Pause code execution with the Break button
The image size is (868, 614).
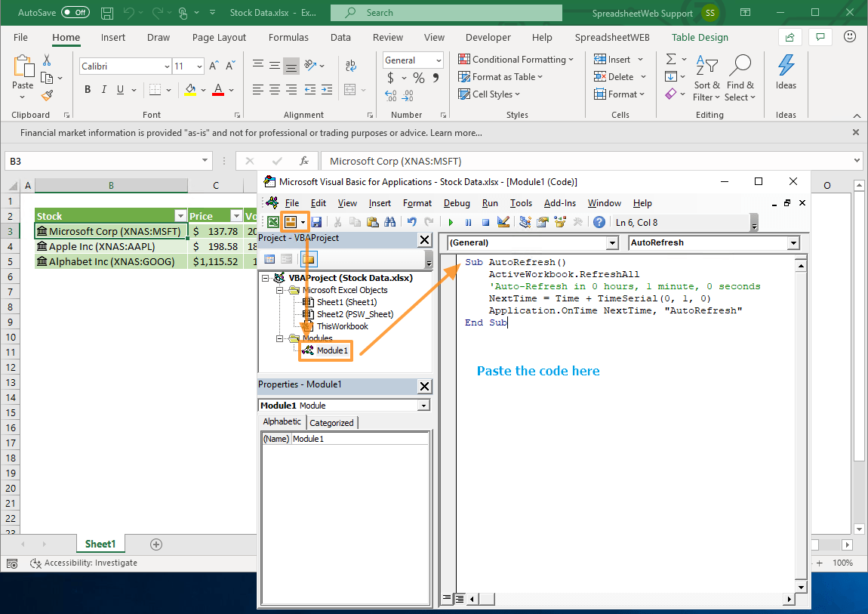[x=468, y=221]
